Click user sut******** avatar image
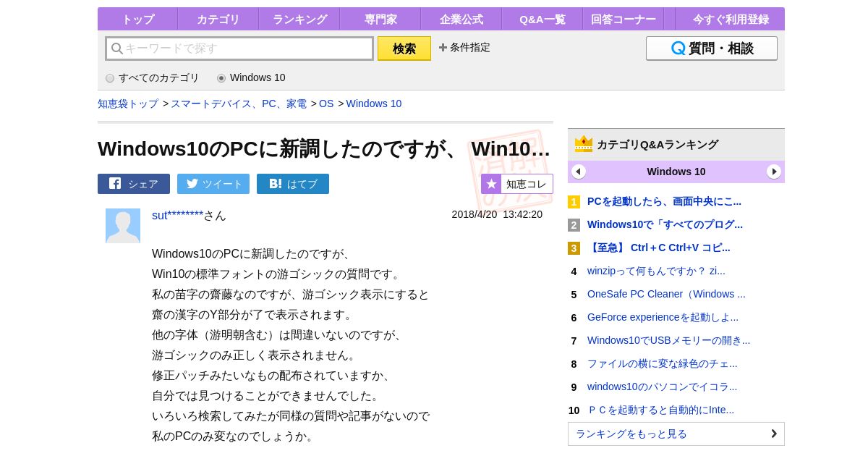Screen dimensions: 868x456 (123, 226)
